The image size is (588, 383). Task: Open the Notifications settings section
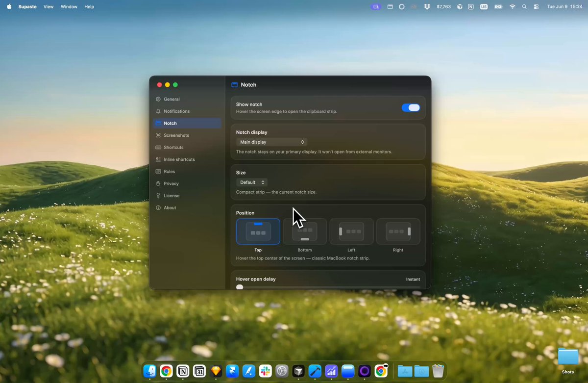pos(187,111)
